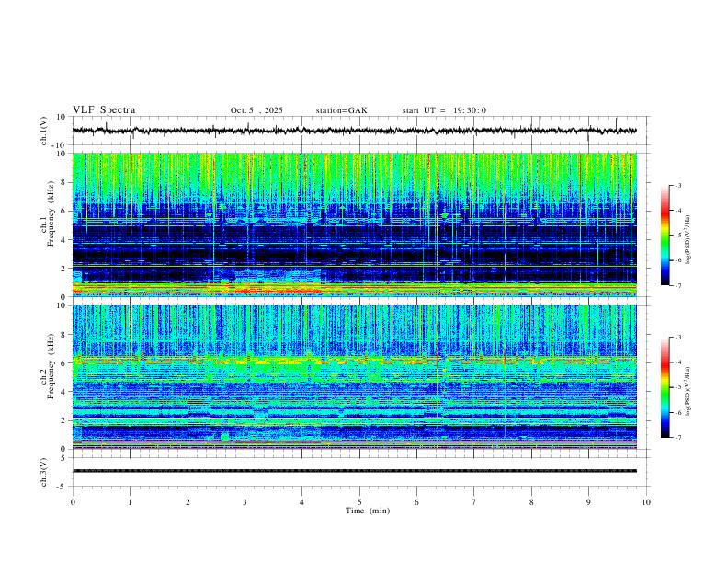Click the "-5" tick on upper colorbar
Screen dimensions: 728x563
677,236
